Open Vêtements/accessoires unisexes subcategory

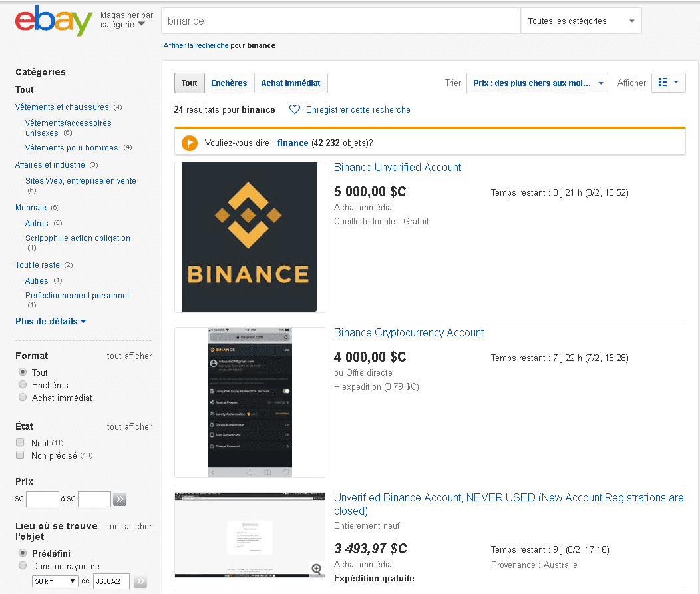coord(69,128)
